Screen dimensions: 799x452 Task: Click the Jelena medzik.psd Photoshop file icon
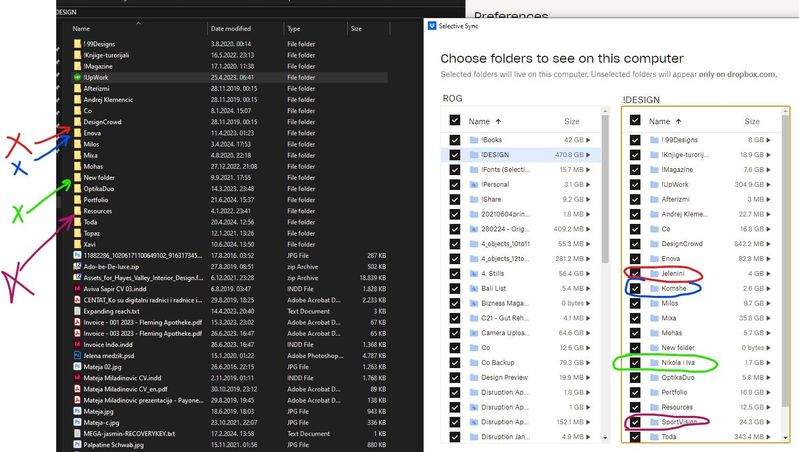[77, 353]
